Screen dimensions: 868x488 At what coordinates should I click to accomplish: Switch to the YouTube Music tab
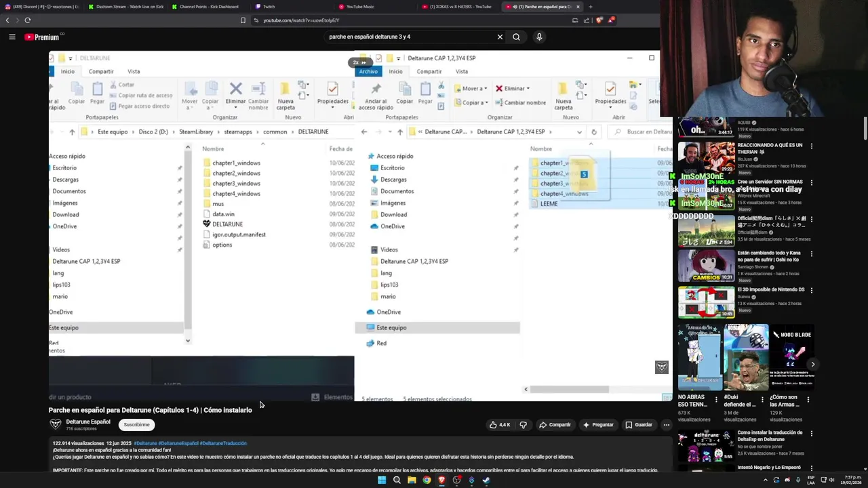coord(375,7)
